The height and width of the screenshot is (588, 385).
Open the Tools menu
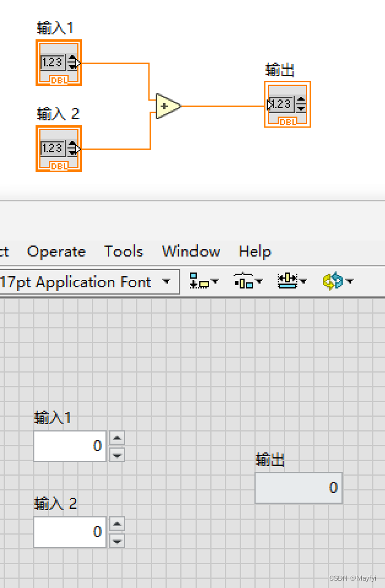tap(124, 251)
